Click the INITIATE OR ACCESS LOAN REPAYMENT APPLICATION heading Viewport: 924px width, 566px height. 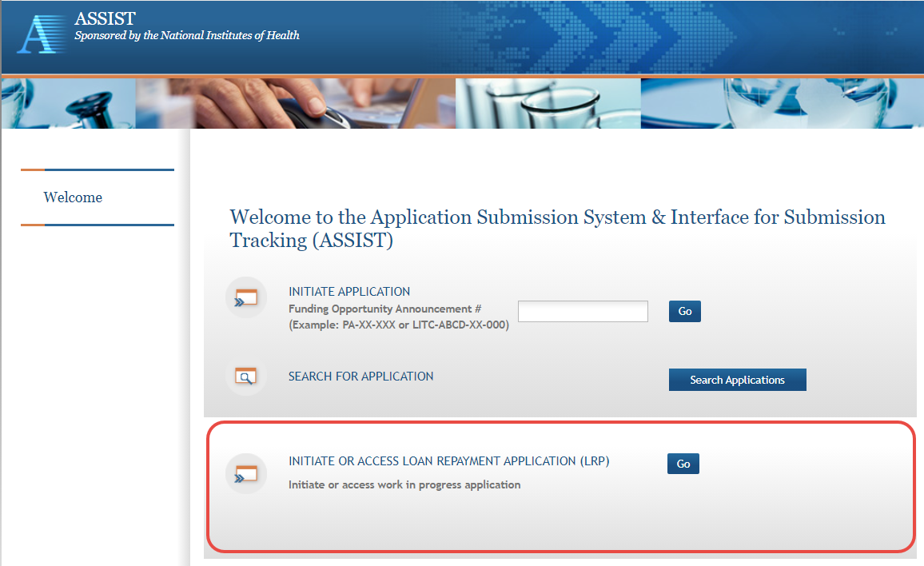pyautogui.click(x=449, y=461)
